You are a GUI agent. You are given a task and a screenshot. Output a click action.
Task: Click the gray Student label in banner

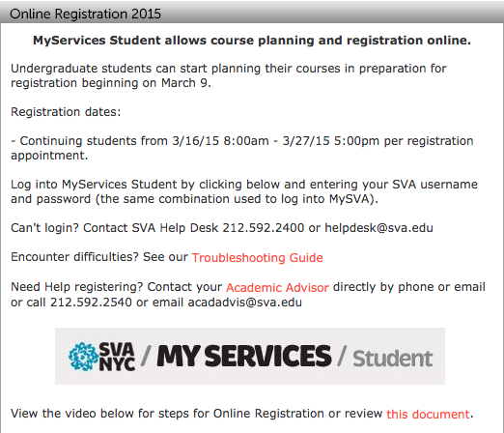point(393,359)
